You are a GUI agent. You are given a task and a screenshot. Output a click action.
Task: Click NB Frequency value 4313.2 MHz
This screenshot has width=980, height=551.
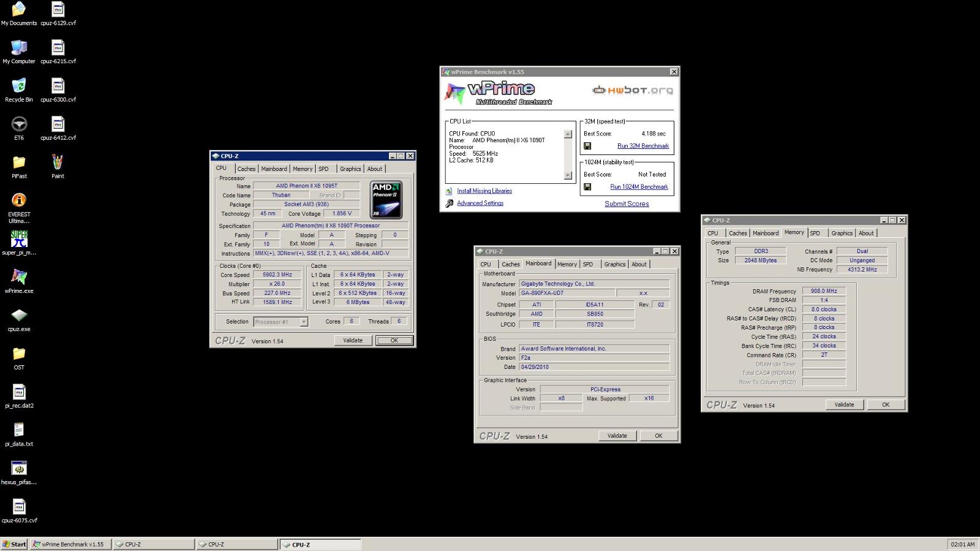[862, 270]
